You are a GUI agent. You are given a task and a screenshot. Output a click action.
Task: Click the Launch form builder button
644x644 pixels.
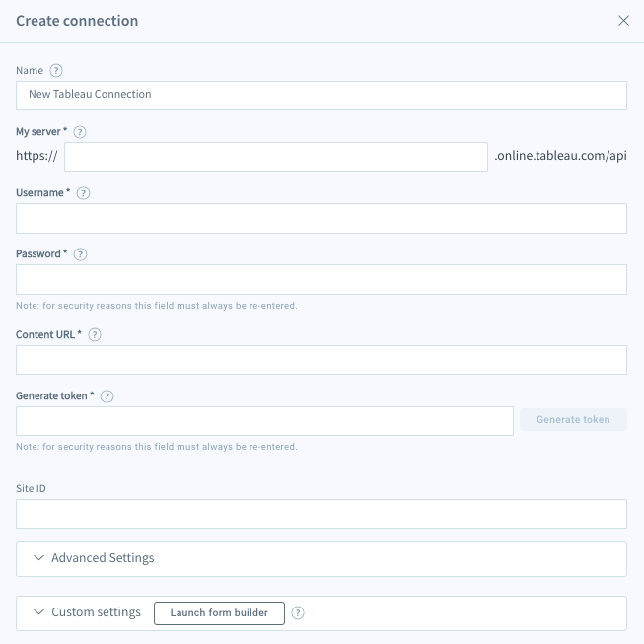pyautogui.click(x=219, y=612)
